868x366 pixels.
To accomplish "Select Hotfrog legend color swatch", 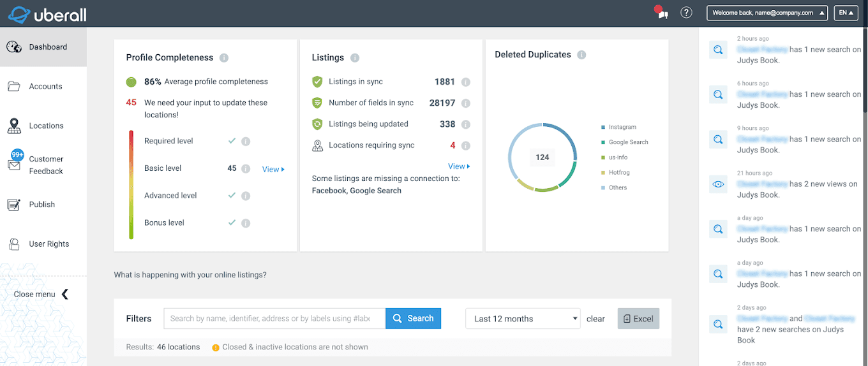I will pyautogui.click(x=602, y=173).
